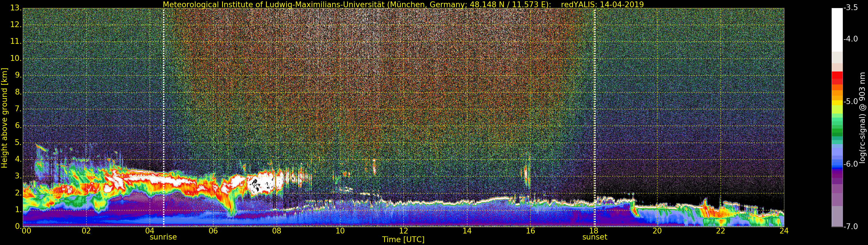Viewport: 868px width, 245px height.
Task: Click the y-axis tick label '9.'
Action: tap(18, 75)
